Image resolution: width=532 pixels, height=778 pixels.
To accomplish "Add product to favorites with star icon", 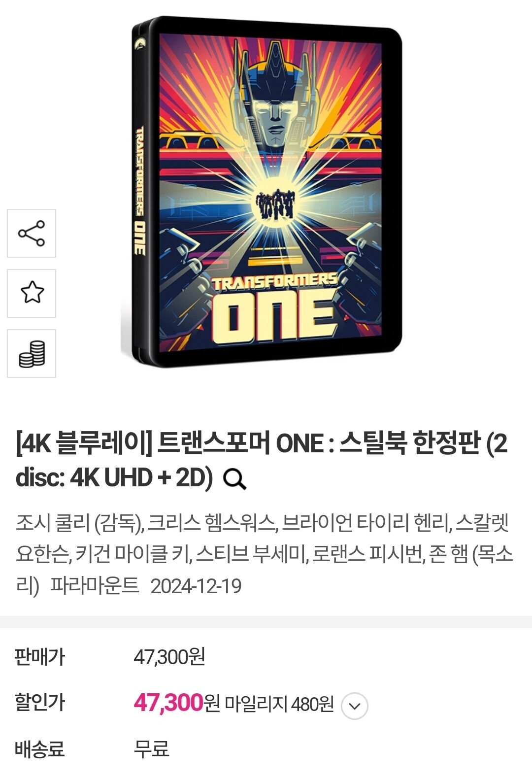I will (x=32, y=293).
